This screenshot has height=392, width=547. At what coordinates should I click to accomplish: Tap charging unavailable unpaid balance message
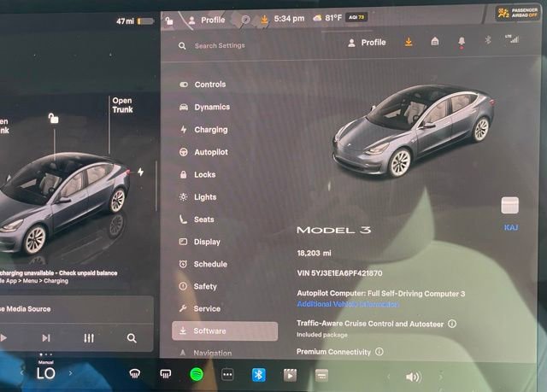tap(59, 277)
